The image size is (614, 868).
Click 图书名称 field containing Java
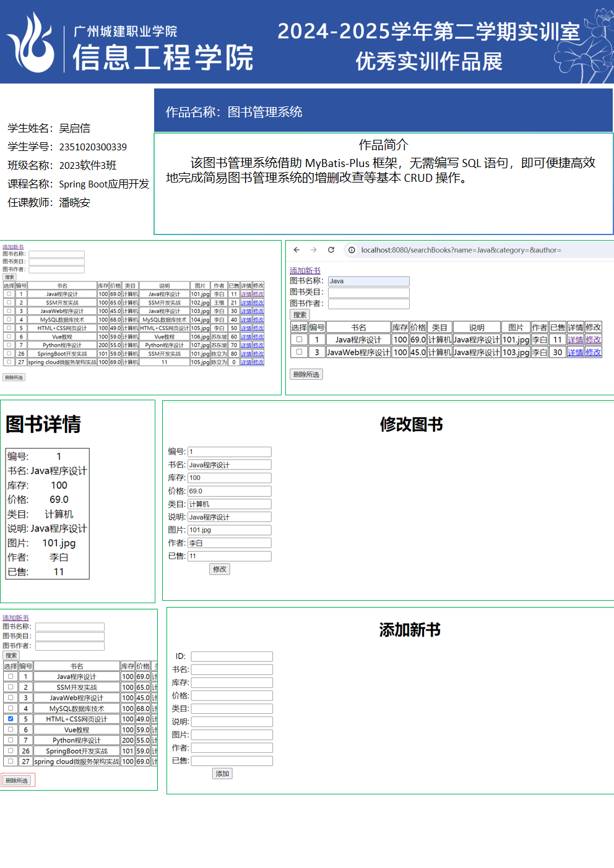(368, 281)
